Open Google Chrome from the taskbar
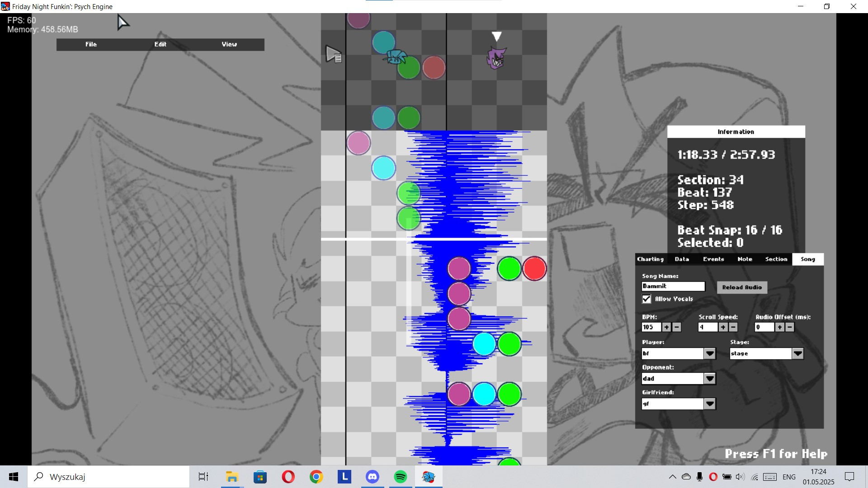Image resolution: width=868 pixels, height=488 pixels. tap(316, 477)
